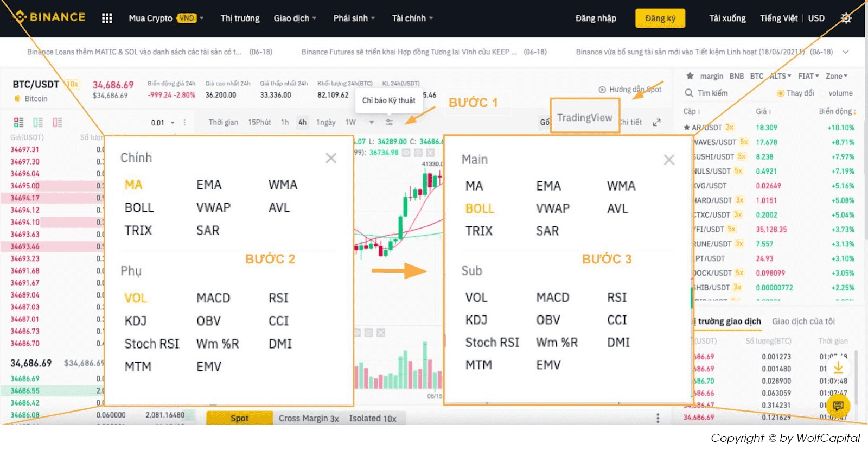Close the Main indicator panel

pos(669,160)
